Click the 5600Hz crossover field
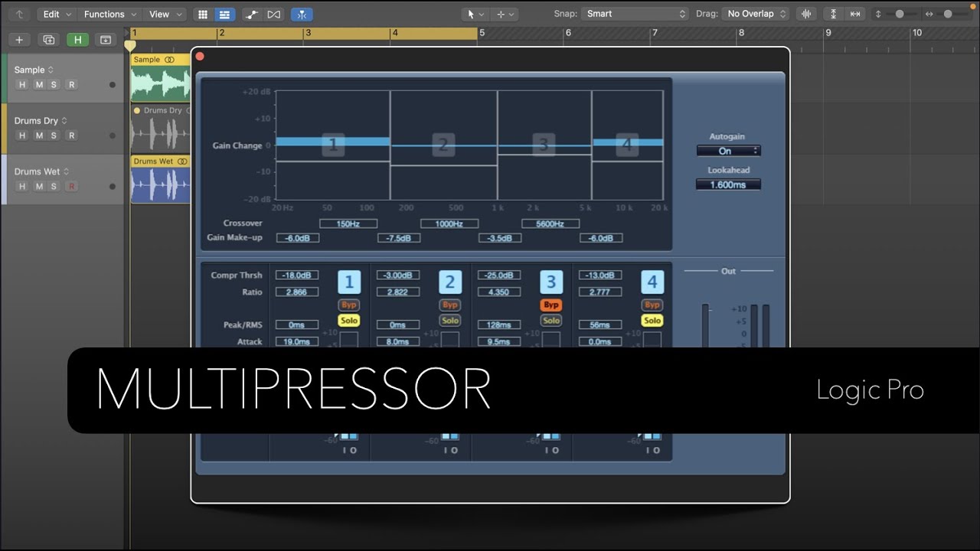 pyautogui.click(x=550, y=223)
